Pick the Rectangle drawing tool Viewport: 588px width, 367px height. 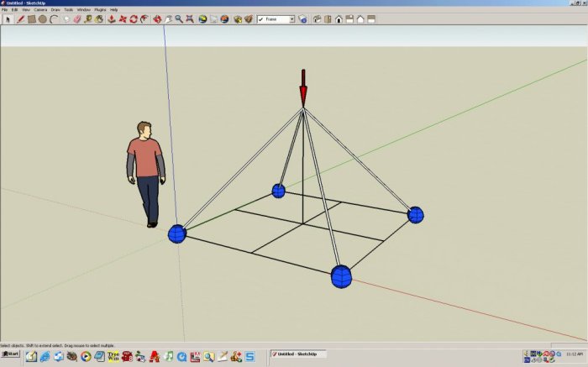coord(31,18)
